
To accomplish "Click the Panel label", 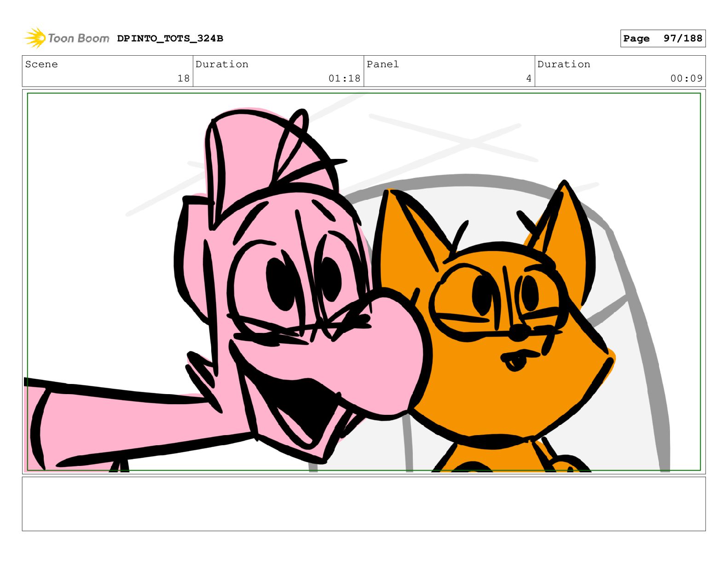I will [x=383, y=64].
